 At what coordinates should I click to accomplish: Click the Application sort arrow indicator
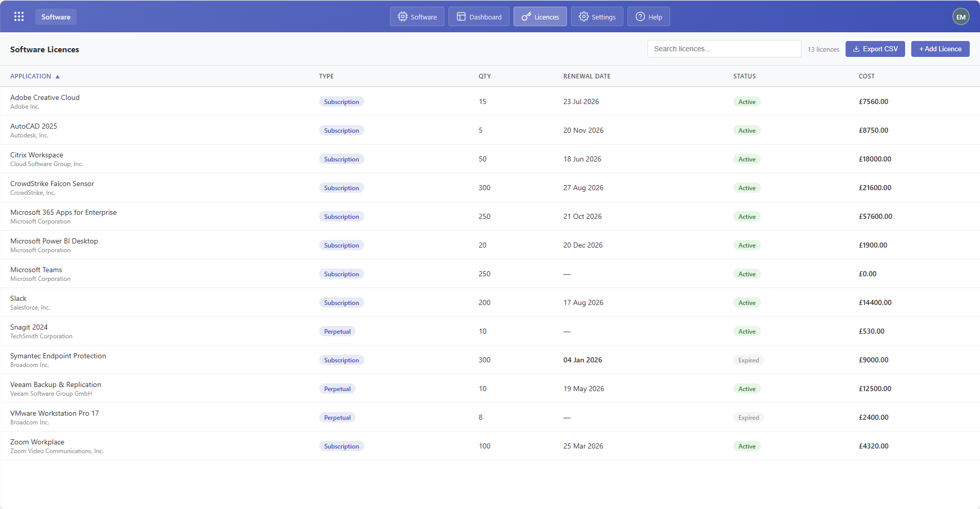57,76
